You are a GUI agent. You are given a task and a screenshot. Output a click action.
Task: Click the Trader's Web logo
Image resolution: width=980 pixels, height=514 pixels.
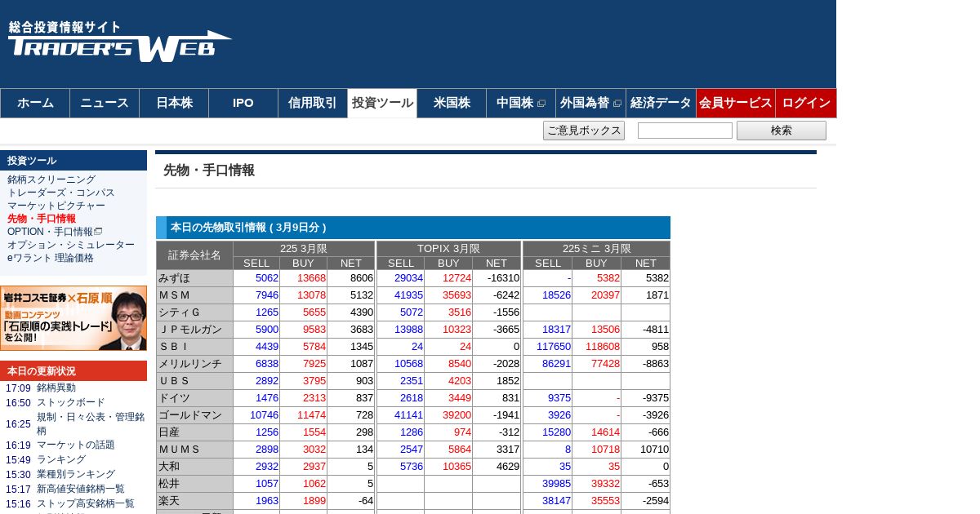(120, 41)
